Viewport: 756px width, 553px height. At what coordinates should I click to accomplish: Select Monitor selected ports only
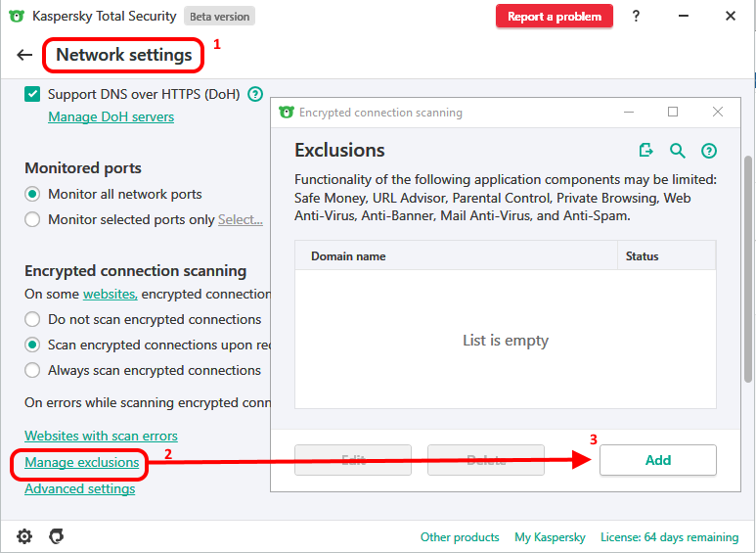32,219
